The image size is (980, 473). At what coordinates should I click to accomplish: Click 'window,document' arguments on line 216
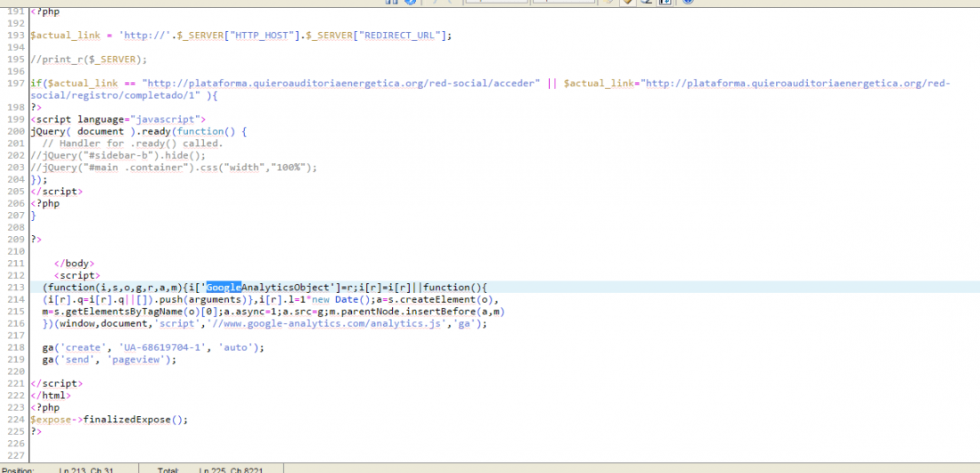point(103,323)
